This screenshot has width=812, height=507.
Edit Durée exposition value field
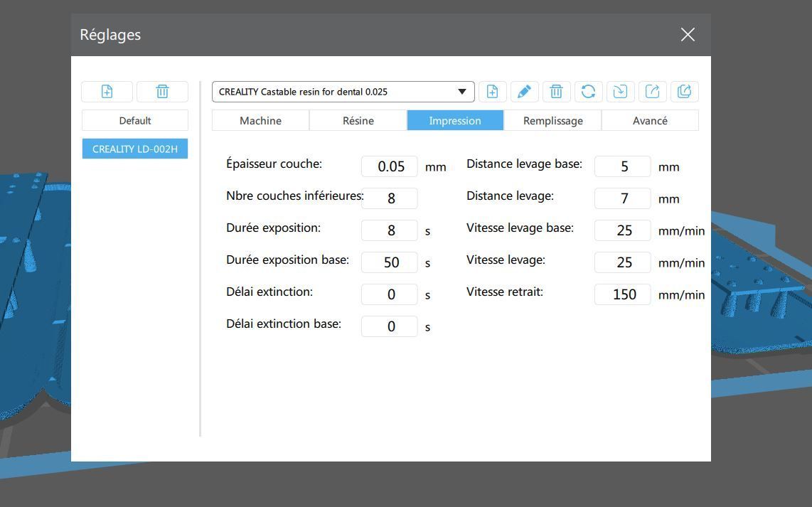(x=390, y=230)
